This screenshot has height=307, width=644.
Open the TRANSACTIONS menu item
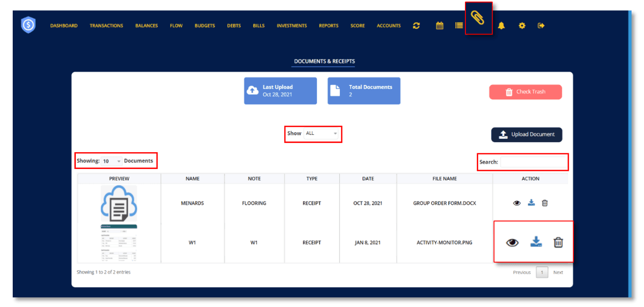pos(106,26)
